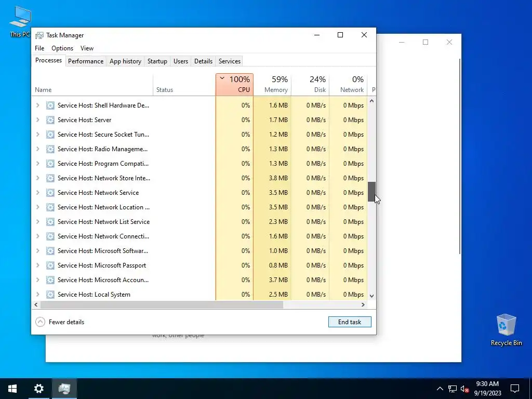Viewport: 532px width, 399px height.
Task: Open Settings from the taskbar gear icon
Action: click(x=38, y=389)
